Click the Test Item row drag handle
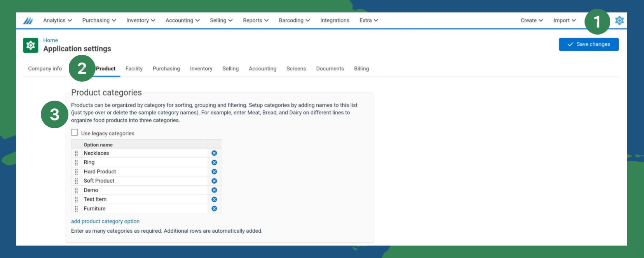Screen dimensions: 644x258 coord(76,199)
